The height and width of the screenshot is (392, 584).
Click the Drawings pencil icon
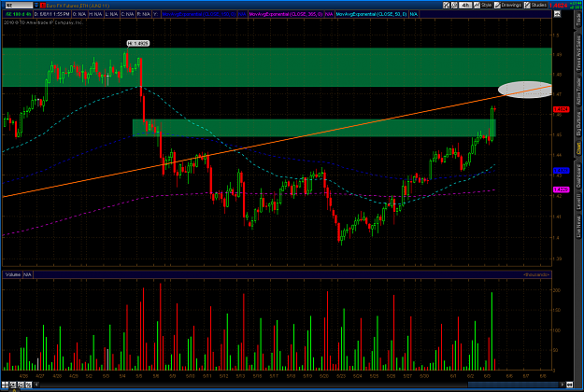pyautogui.click(x=497, y=5)
